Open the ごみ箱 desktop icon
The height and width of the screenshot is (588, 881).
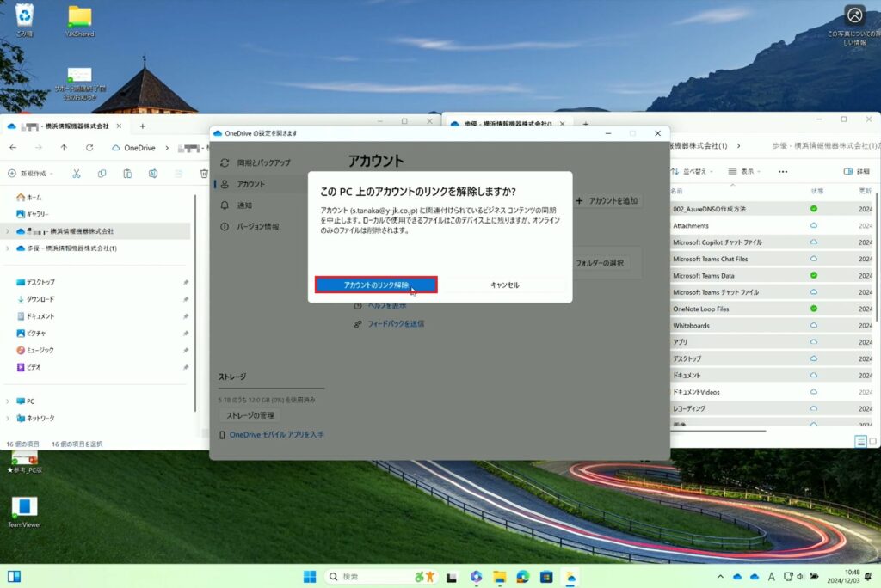pyautogui.click(x=24, y=21)
